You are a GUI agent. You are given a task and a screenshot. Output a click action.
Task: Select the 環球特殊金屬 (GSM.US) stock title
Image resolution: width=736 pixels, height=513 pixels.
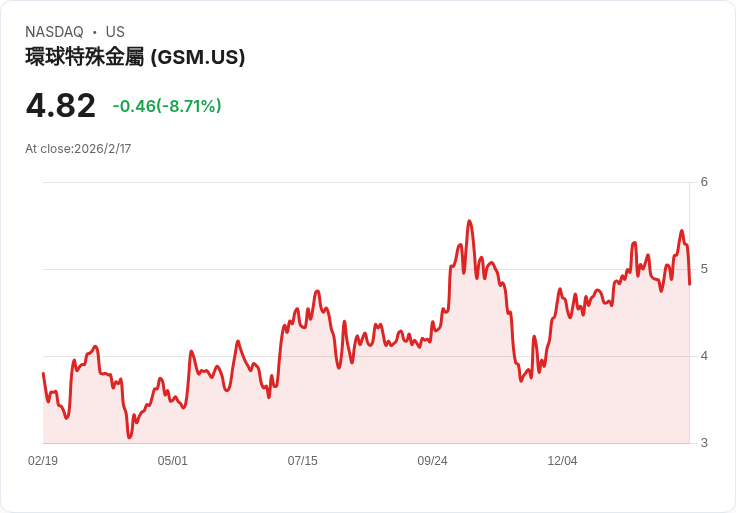(135, 58)
